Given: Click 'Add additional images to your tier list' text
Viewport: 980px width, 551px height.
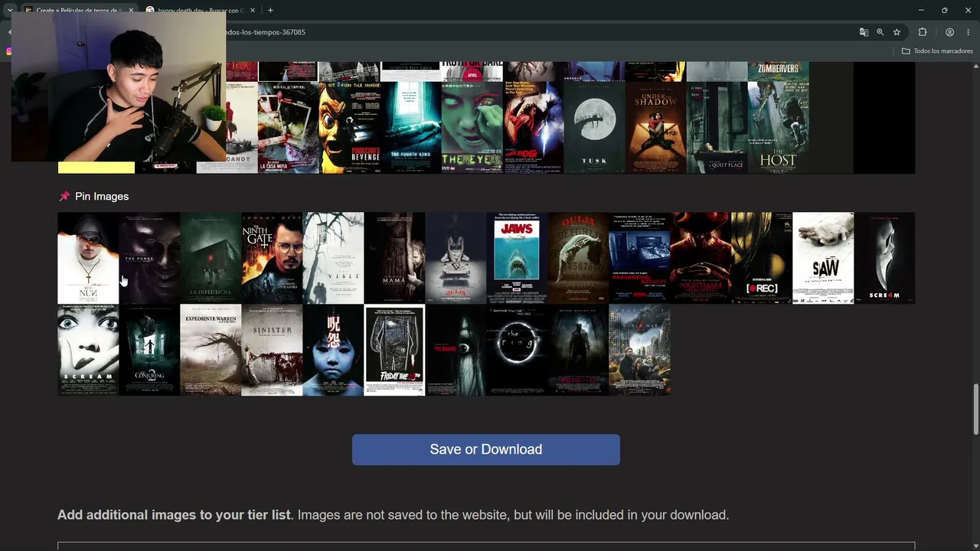Looking at the screenshot, I should coord(174,515).
